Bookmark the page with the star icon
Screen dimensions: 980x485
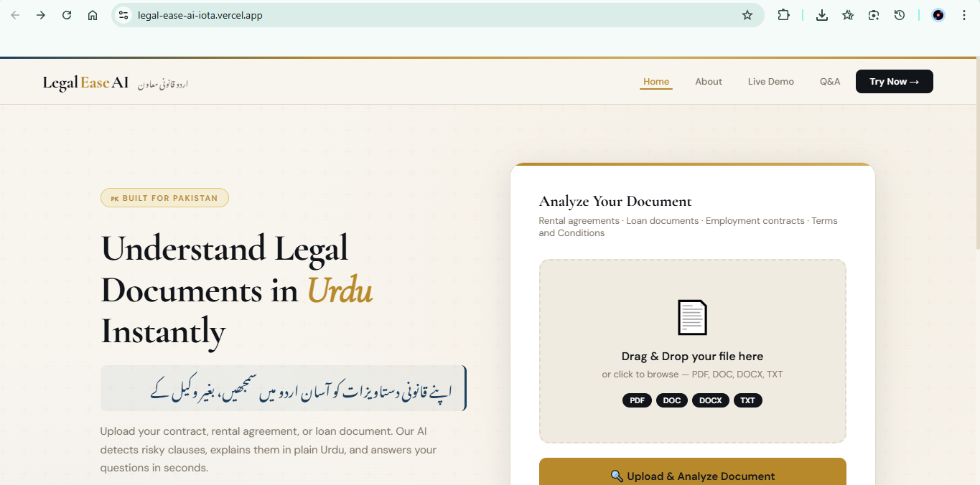[747, 14]
